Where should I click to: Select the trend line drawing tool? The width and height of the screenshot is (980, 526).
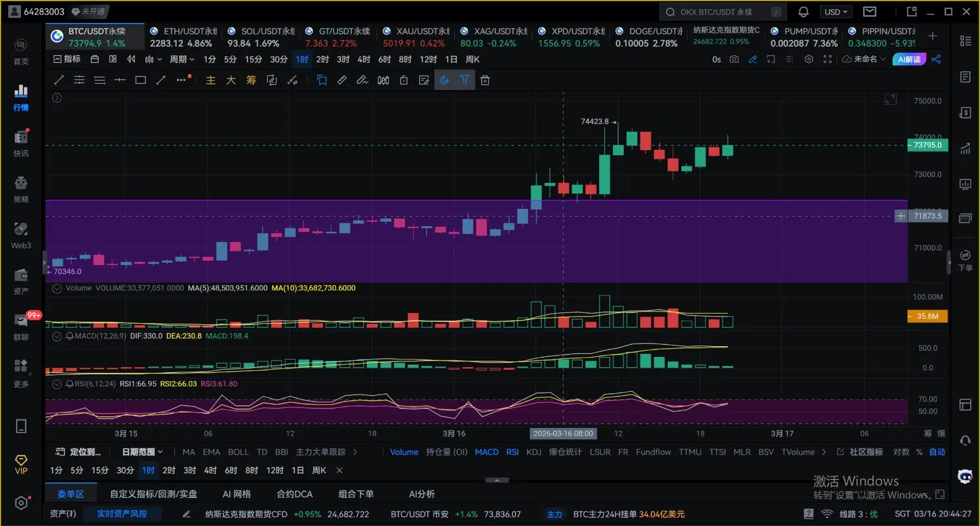59,80
